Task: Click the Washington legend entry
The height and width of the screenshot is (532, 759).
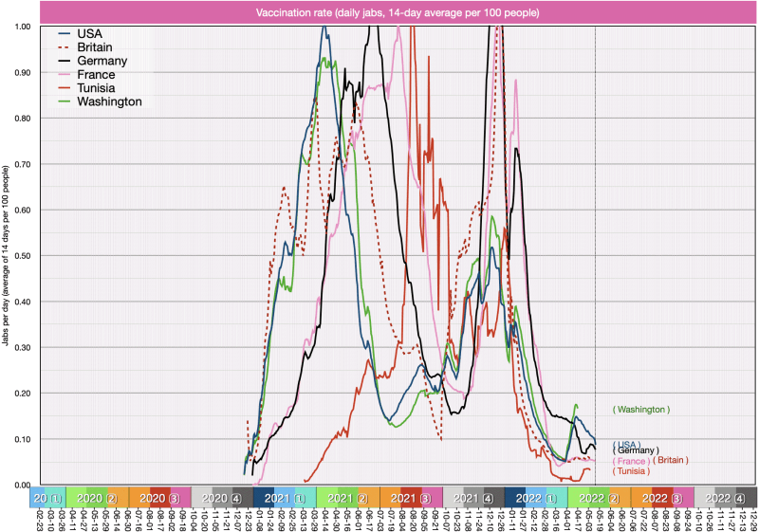Action: [109, 101]
